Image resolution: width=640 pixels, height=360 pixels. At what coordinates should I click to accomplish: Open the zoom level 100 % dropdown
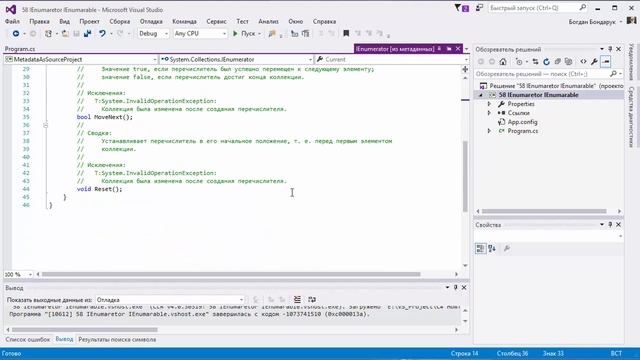click(18, 274)
